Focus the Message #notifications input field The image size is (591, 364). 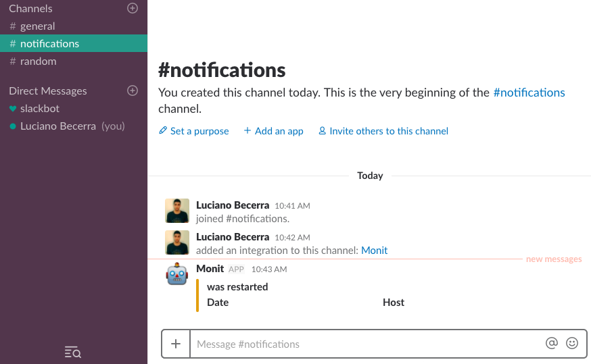(367, 344)
